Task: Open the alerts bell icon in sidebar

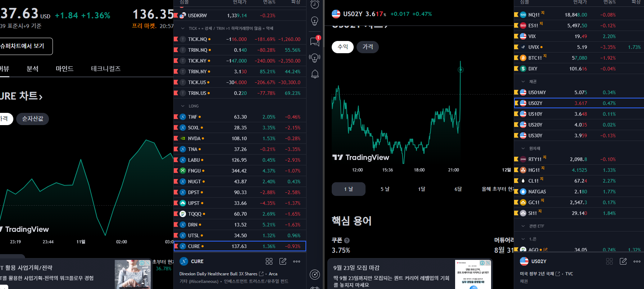Action: click(315, 74)
